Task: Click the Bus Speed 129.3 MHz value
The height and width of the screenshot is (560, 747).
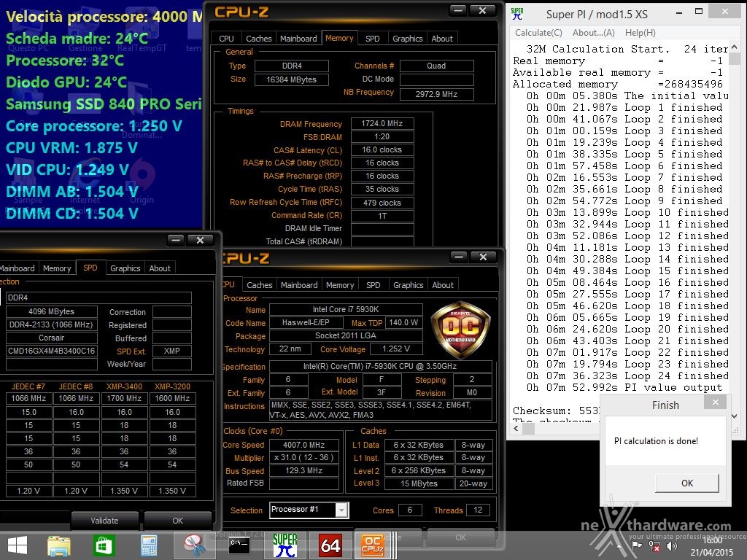Action: click(x=304, y=470)
